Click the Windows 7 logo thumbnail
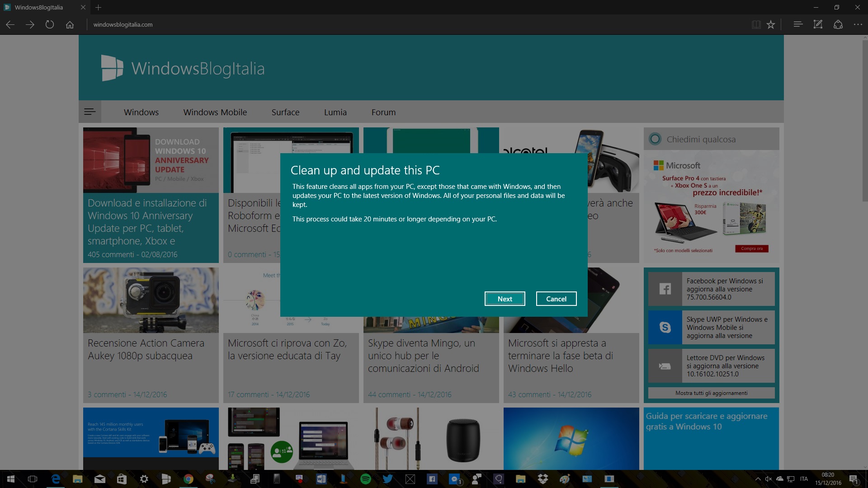868x488 pixels. coord(571,438)
